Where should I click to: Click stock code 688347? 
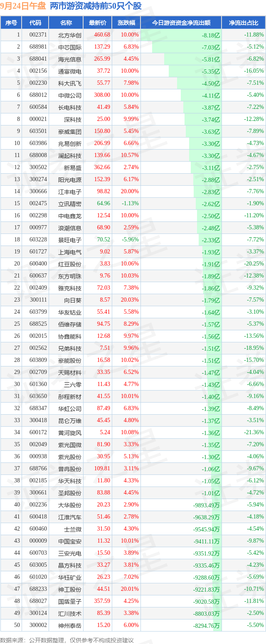[39, 408]
